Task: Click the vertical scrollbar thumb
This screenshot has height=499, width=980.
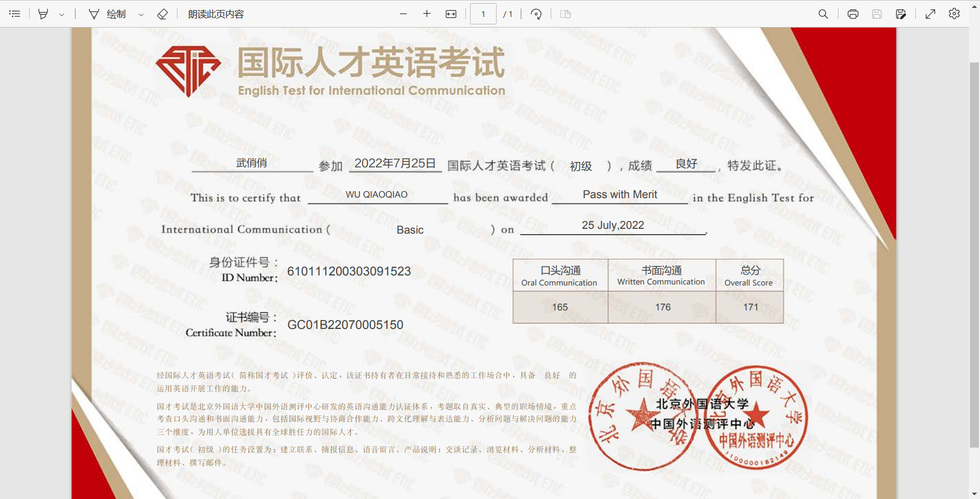Action: click(x=974, y=254)
